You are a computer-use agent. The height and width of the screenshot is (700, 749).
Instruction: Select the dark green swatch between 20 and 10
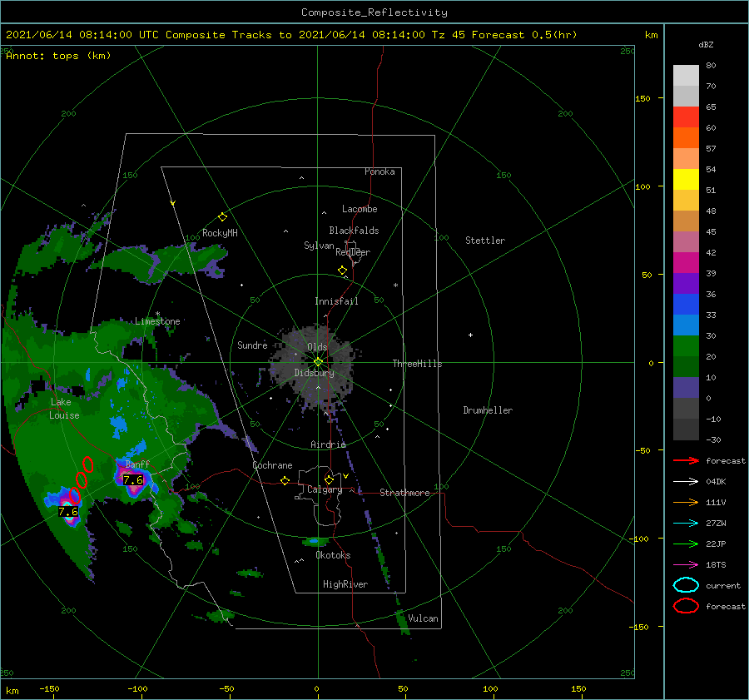point(686,366)
